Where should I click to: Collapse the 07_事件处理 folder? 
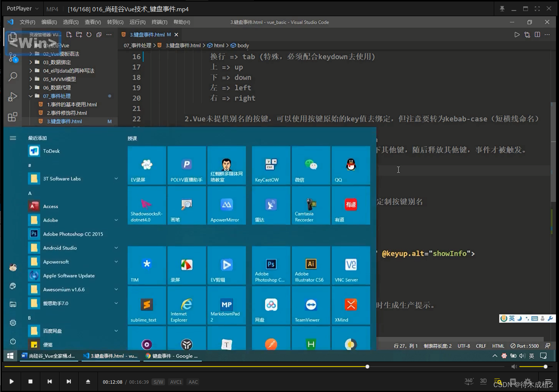(x=31, y=96)
